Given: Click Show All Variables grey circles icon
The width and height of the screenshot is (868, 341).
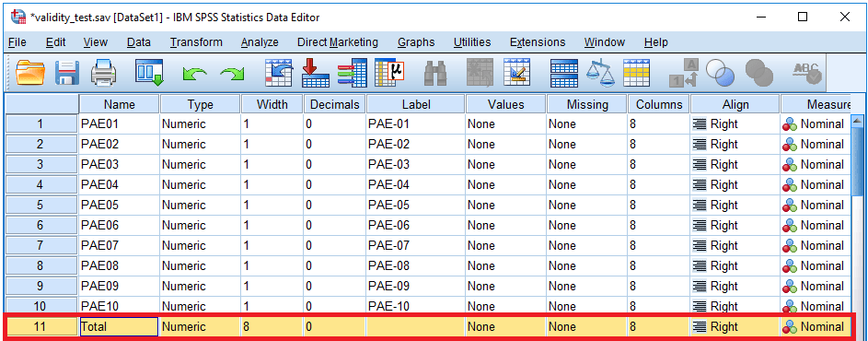Looking at the screenshot, I should coord(759,73).
